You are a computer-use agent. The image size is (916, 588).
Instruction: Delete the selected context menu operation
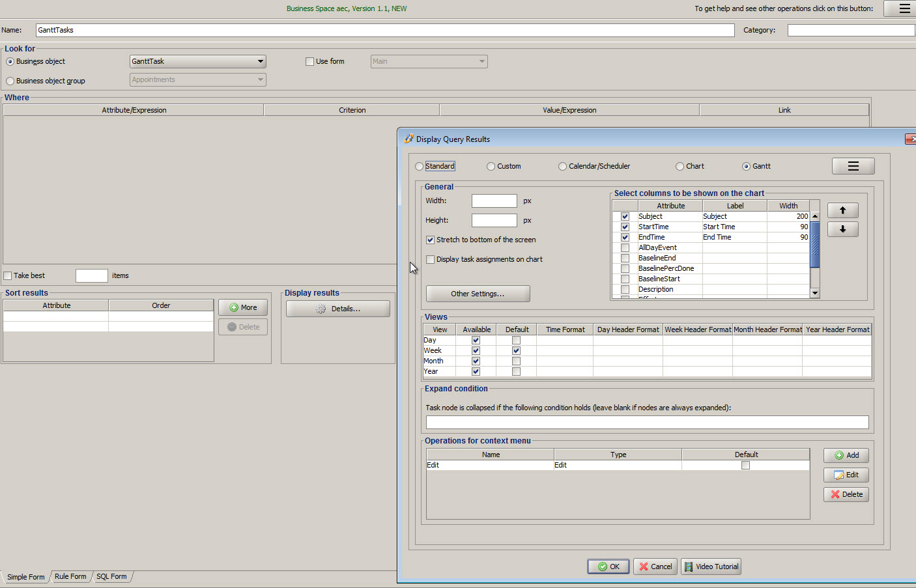coord(846,494)
